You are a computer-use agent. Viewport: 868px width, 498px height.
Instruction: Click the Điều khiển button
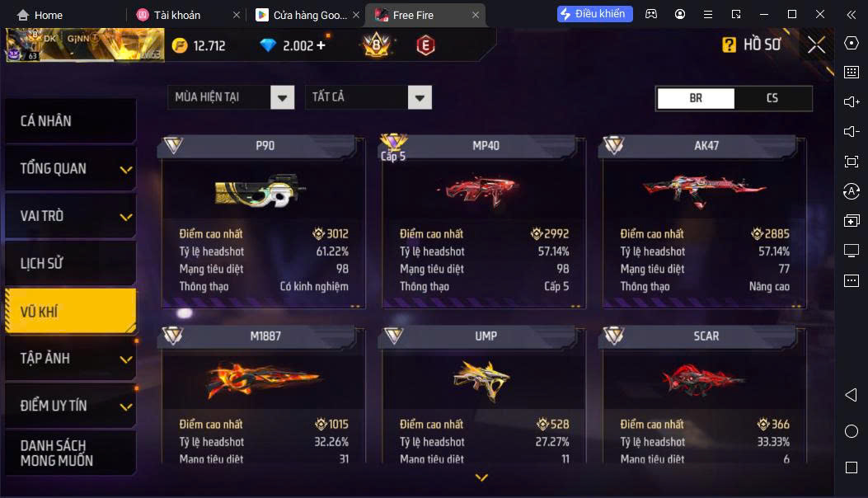(x=594, y=14)
